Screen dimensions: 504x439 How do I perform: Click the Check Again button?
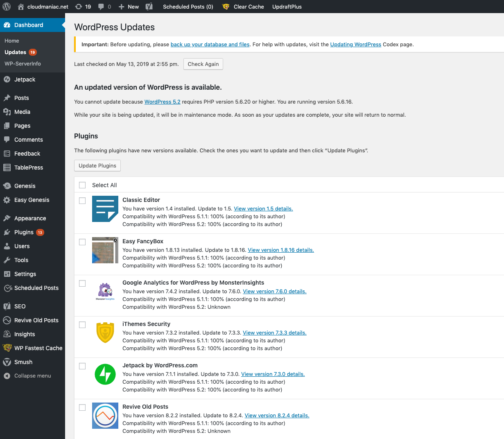(x=203, y=64)
